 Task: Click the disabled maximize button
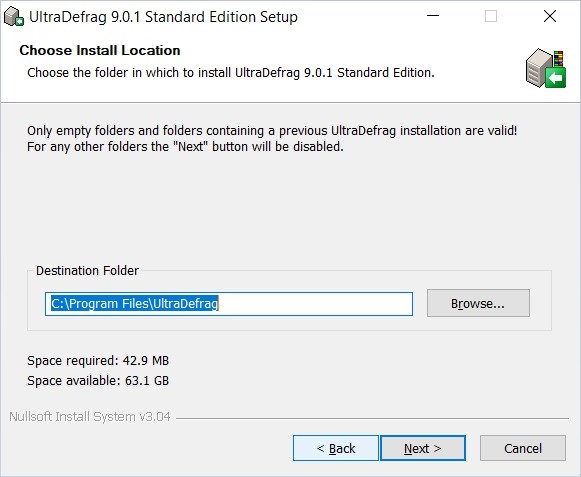coord(491,16)
